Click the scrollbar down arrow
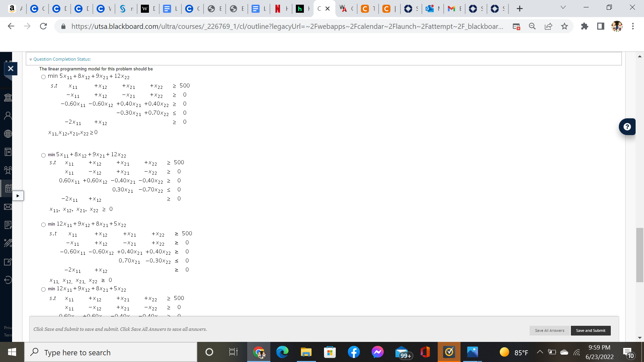The height and width of the screenshot is (362, 644). click(640, 338)
